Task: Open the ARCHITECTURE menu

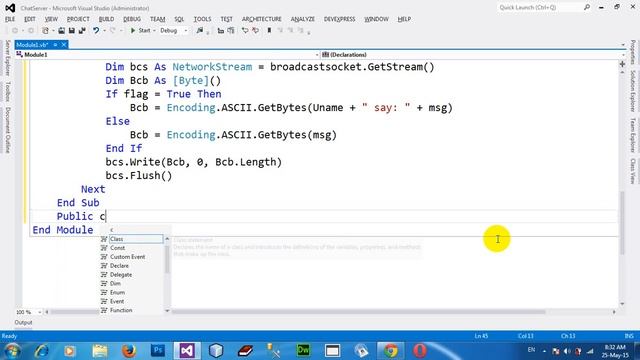Action: click(x=262, y=19)
